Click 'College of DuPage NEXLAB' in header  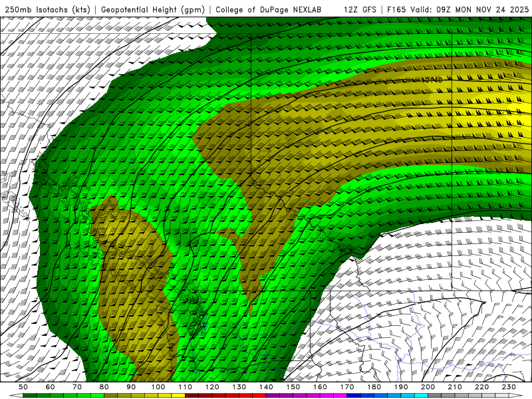pyautogui.click(x=269, y=9)
